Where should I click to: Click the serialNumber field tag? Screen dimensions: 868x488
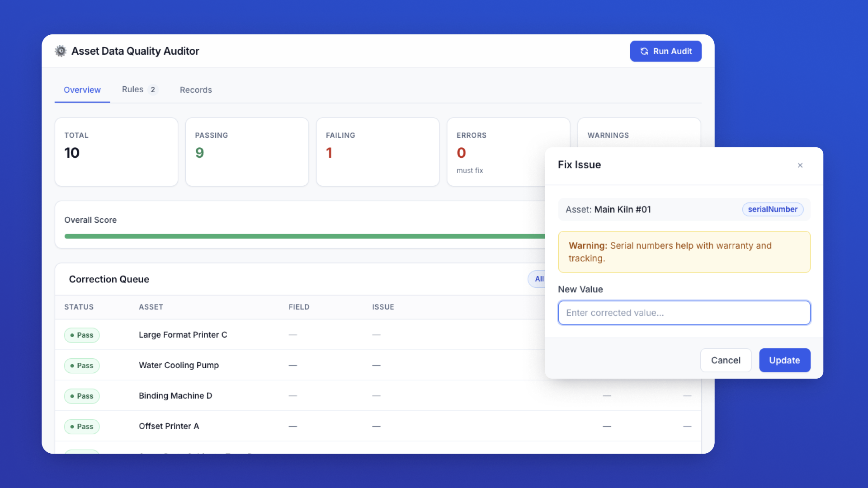(x=773, y=209)
